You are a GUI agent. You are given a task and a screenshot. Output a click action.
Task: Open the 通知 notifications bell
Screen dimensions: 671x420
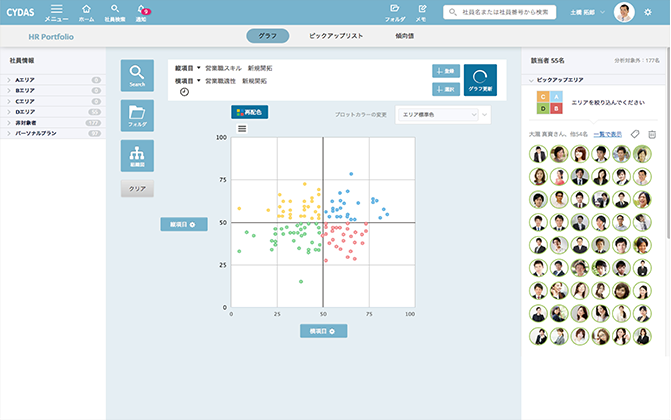point(142,13)
